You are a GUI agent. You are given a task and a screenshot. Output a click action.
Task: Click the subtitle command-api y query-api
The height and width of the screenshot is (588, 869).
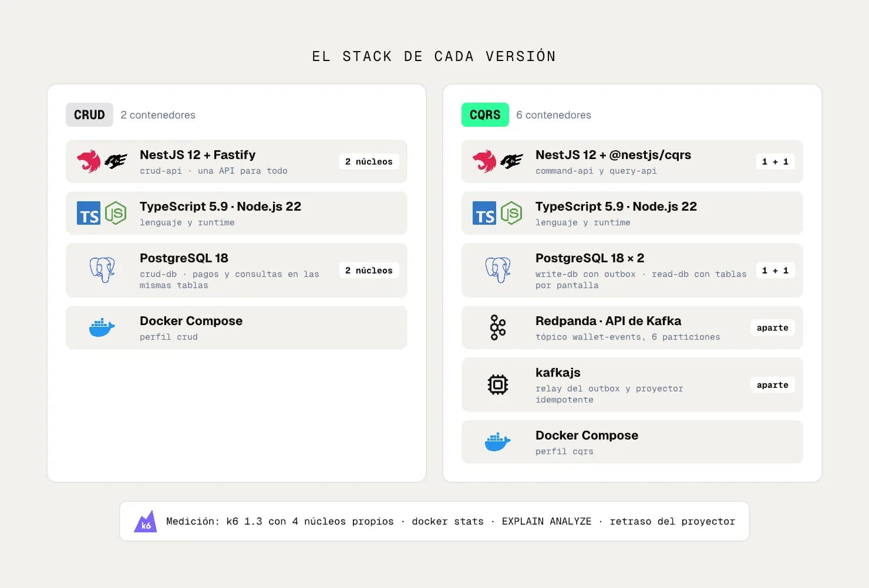pyautogui.click(x=596, y=171)
